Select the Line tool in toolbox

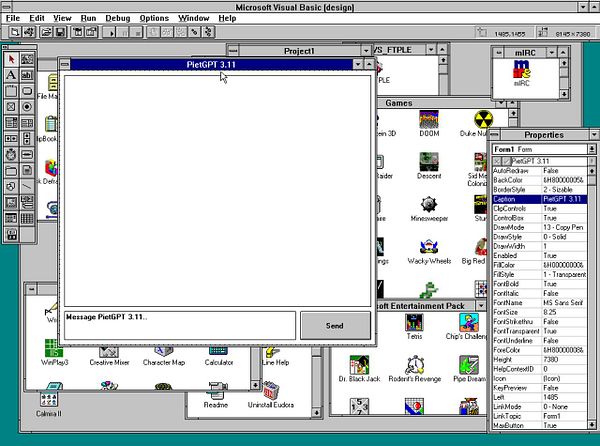[27, 186]
